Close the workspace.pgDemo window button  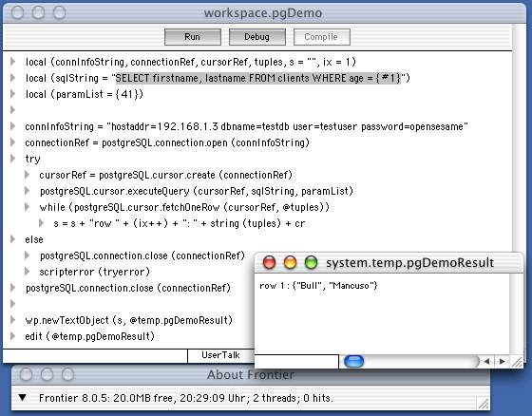tap(17, 12)
